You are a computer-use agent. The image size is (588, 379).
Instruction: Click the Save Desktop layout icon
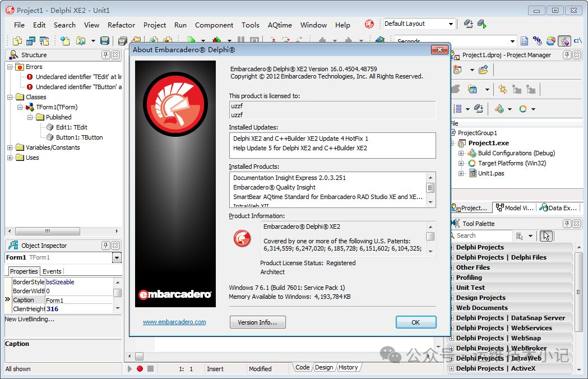tap(469, 24)
